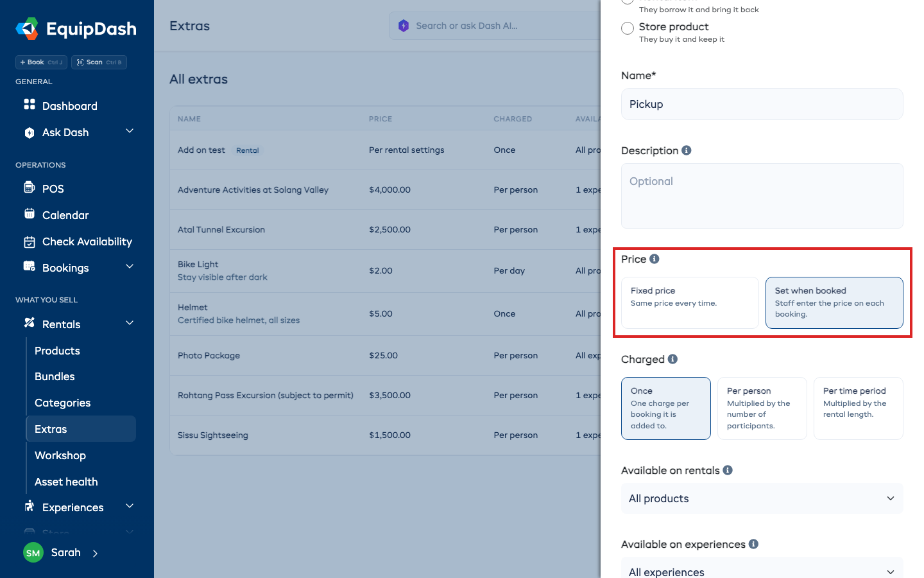
Task: Click the Bookings sidebar icon
Action: (30, 267)
